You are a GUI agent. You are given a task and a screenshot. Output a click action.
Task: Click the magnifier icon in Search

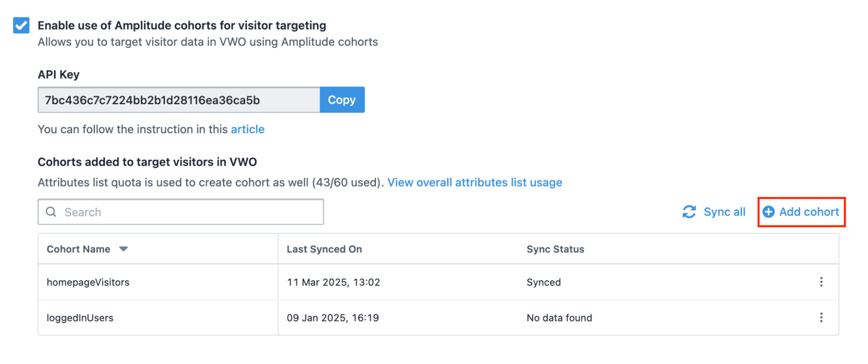tap(51, 212)
